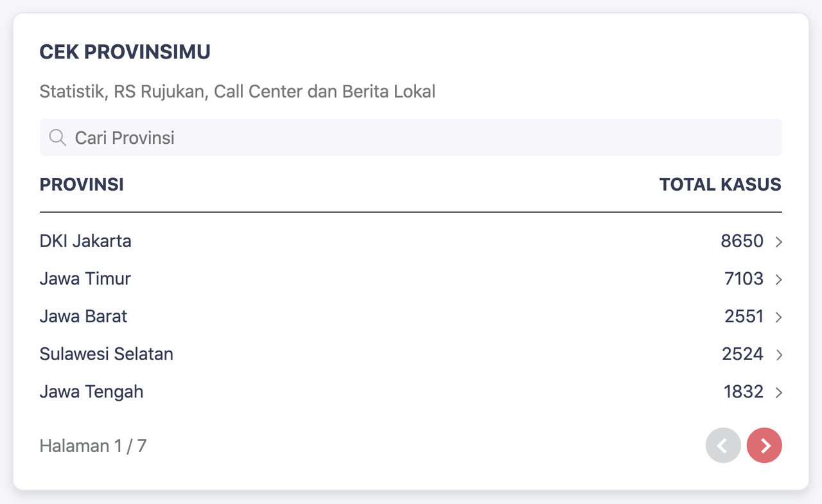This screenshot has width=822, height=504.
Task: Open Jawa Tengah province statistics
Action: click(x=92, y=392)
